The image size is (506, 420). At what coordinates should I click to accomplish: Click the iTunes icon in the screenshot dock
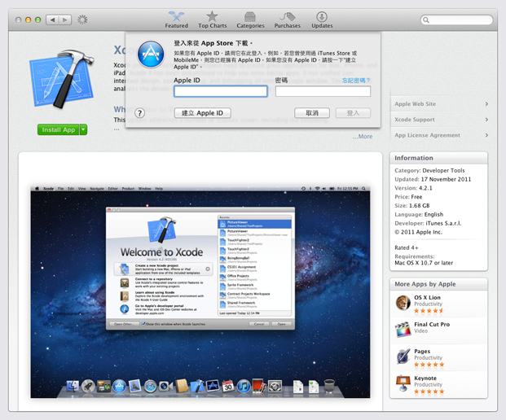pyautogui.click(x=244, y=386)
